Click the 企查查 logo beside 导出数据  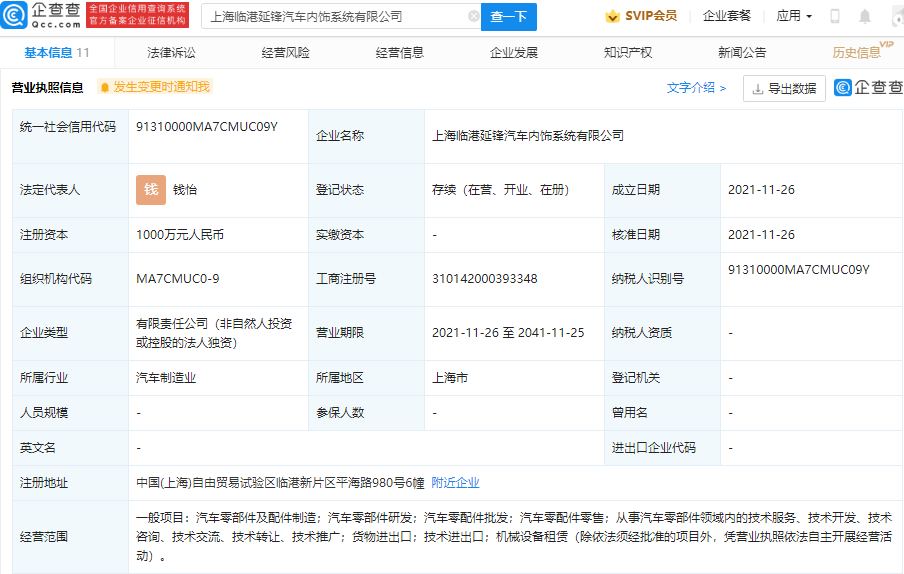(x=868, y=88)
